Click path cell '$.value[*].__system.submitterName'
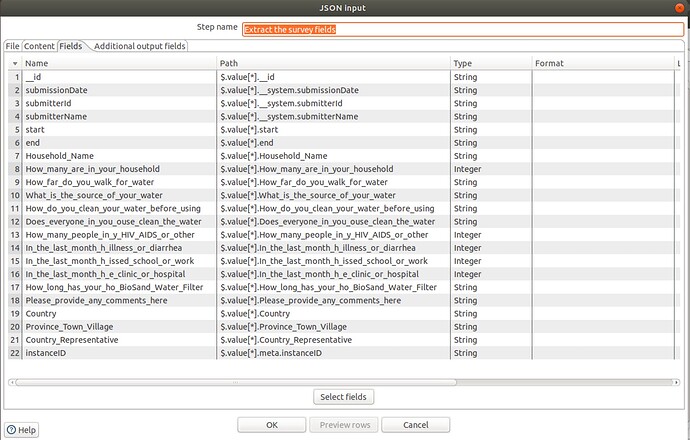 pyautogui.click(x=334, y=117)
